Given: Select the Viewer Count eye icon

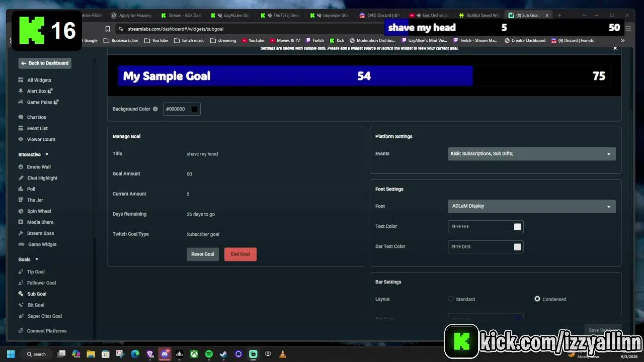Looking at the screenshot, I should [x=21, y=139].
